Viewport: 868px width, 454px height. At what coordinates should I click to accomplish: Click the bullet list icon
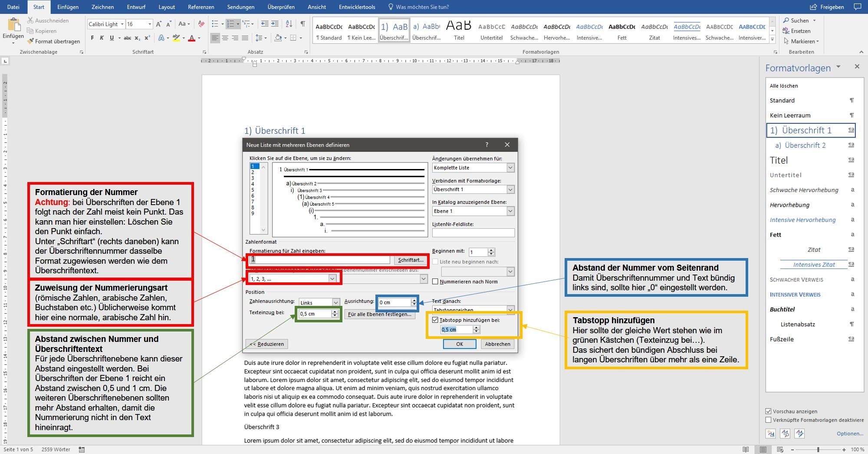click(215, 24)
